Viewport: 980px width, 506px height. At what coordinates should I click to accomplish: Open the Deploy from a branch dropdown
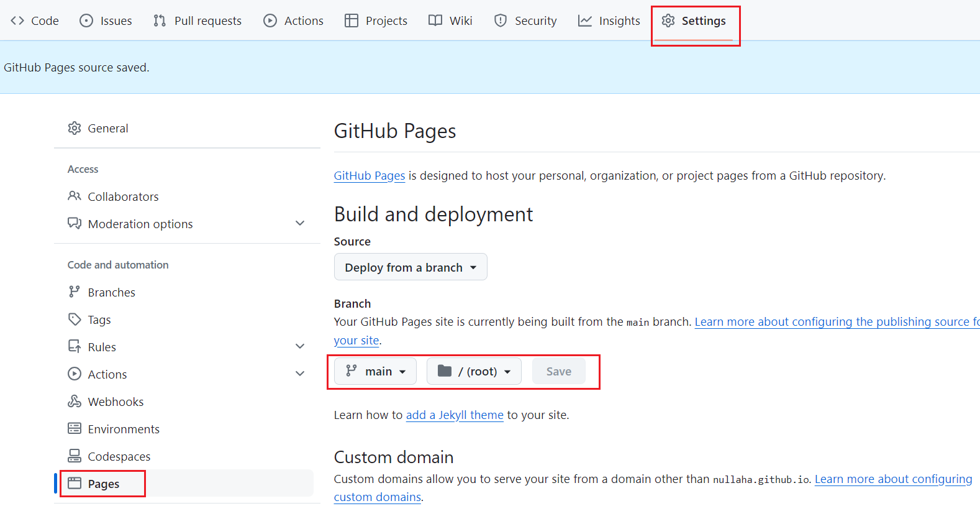(411, 267)
